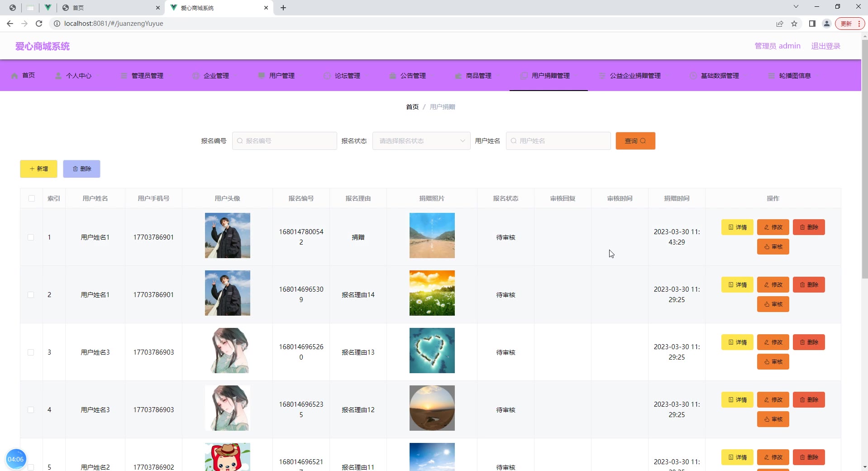
Task: Expand the 报名状态 dropdown
Action: [421, 141]
